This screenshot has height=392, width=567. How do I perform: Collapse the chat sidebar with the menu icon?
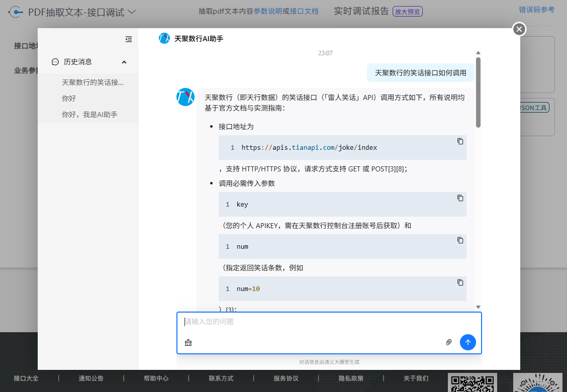point(129,39)
